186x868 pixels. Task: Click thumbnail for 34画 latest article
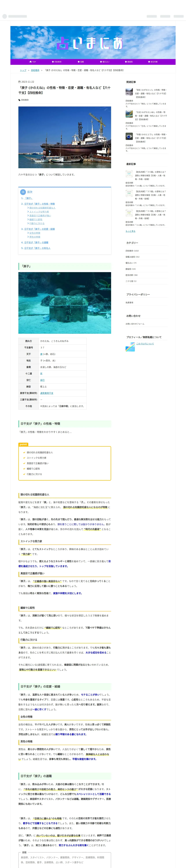(x=129, y=213)
